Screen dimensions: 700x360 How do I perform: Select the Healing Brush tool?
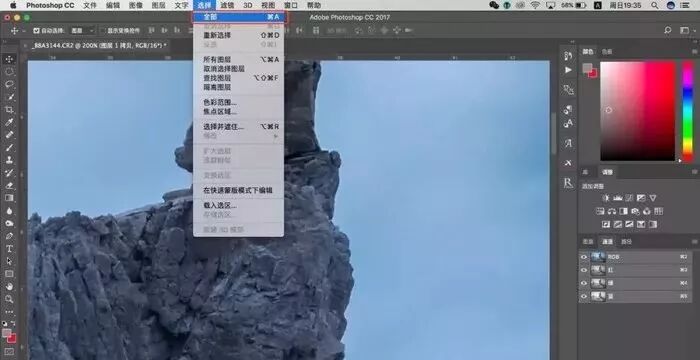[x=9, y=134]
